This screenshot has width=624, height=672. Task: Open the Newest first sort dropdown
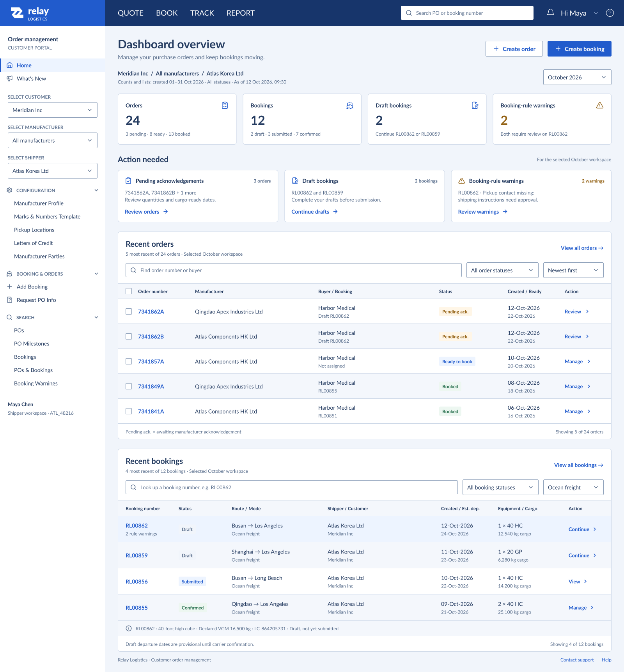[573, 270]
